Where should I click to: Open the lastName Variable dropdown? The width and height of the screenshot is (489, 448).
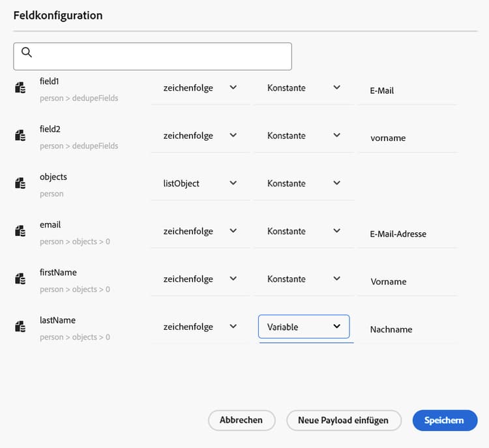[304, 327]
